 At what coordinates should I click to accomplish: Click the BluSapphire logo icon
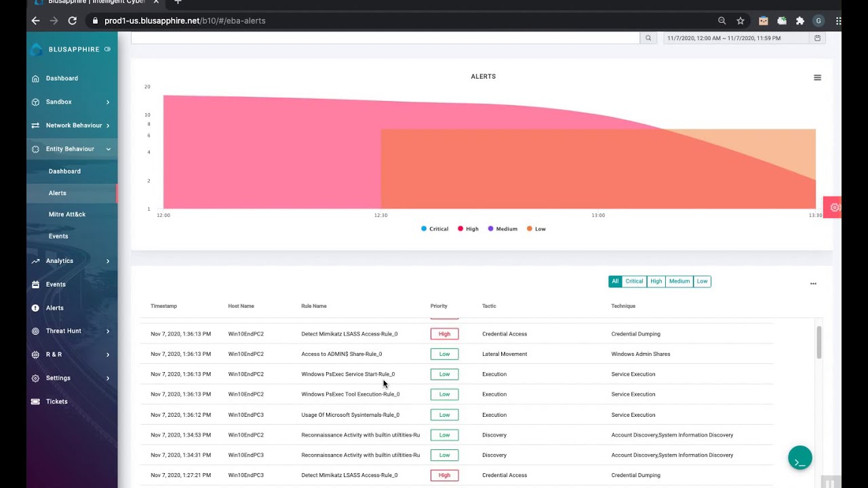37,49
